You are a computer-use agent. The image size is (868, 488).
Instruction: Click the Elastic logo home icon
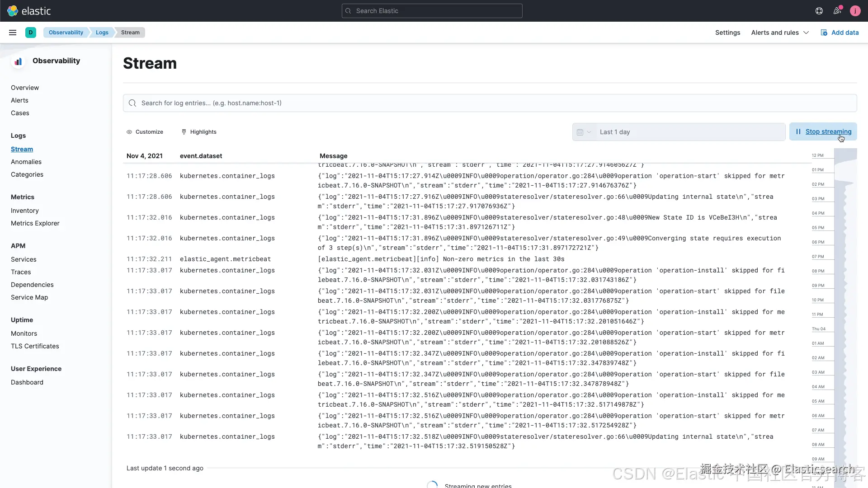[13, 11]
